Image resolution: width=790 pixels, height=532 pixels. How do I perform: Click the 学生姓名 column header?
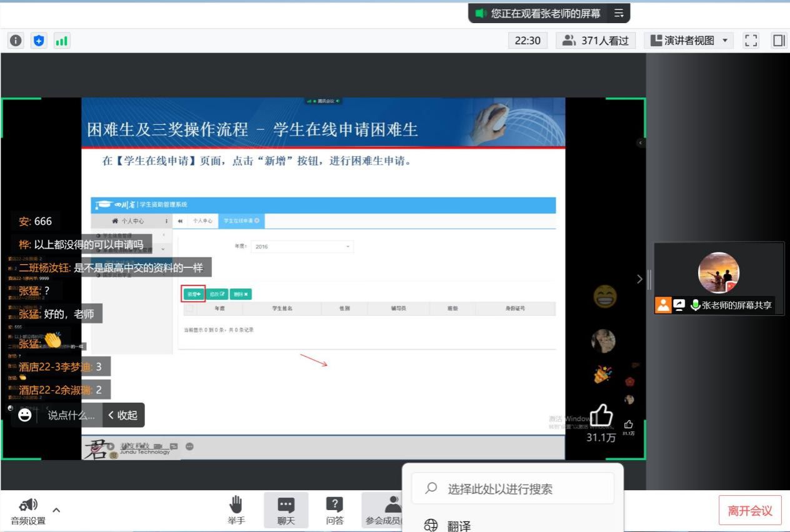click(282, 308)
